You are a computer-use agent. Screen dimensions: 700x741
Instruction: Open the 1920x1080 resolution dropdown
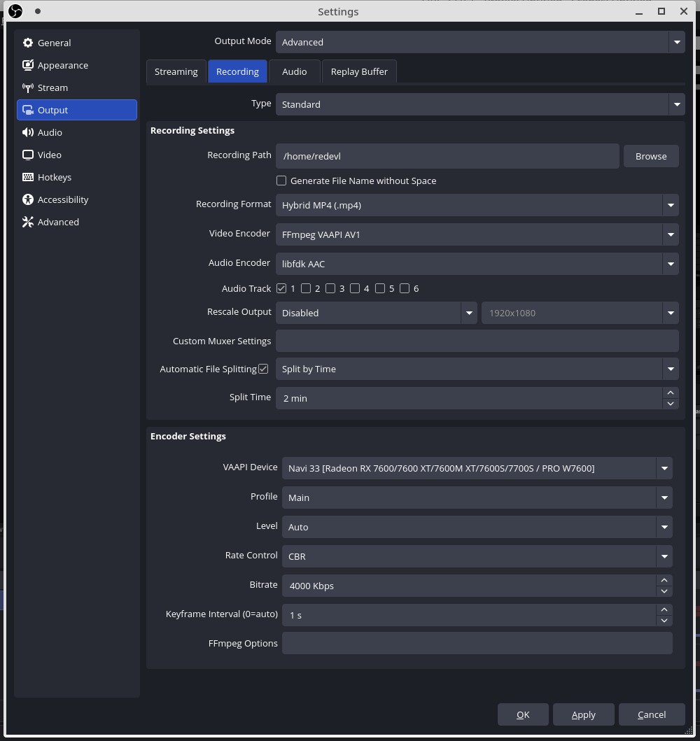coord(580,313)
